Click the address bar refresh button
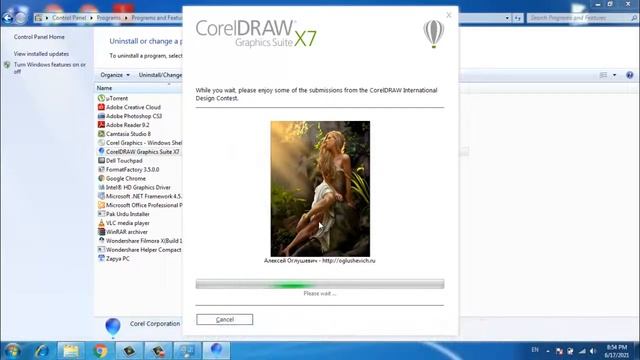This screenshot has height=360, width=640. 518,18
